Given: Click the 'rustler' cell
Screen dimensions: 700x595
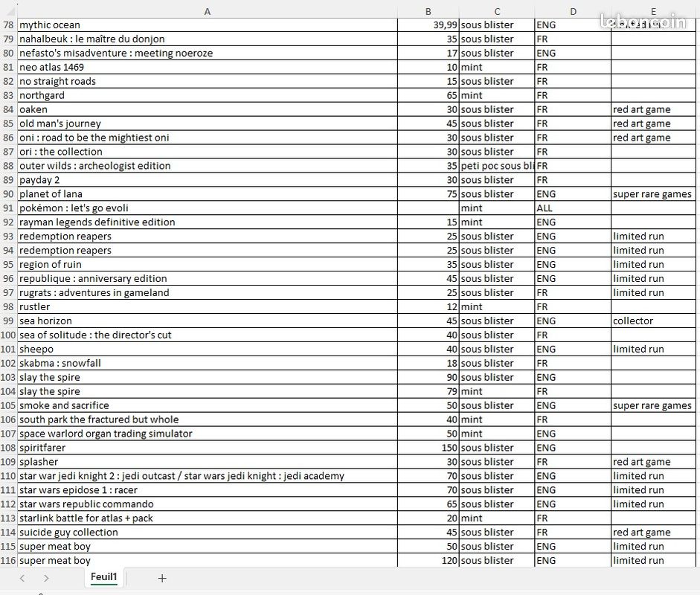Looking at the screenshot, I should tap(207, 306).
